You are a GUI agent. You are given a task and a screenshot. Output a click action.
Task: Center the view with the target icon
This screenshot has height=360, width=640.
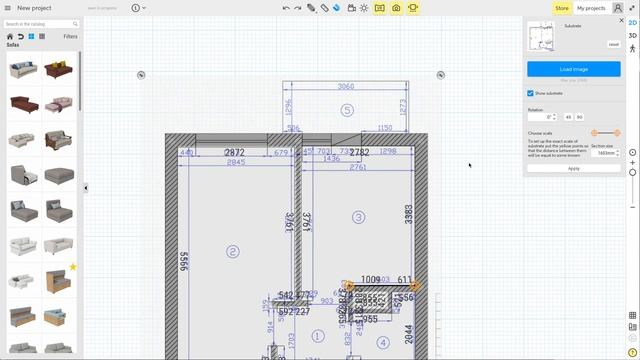(632, 152)
